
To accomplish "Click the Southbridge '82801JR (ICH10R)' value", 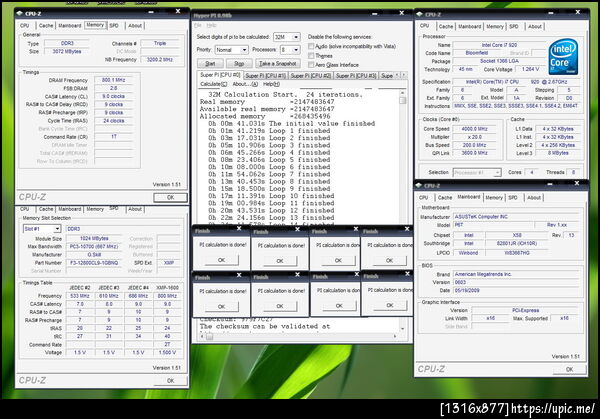I will [x=517, y=243].
